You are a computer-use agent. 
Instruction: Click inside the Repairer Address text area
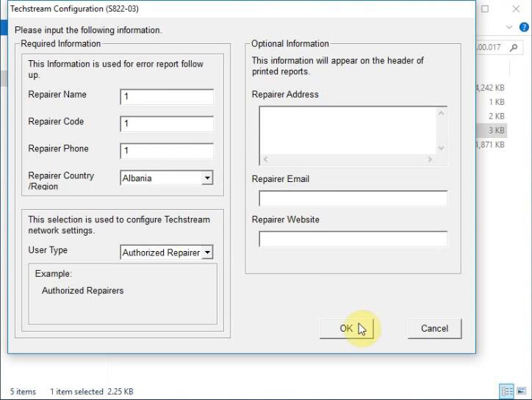pyautogui.click(x=348, y=130)
